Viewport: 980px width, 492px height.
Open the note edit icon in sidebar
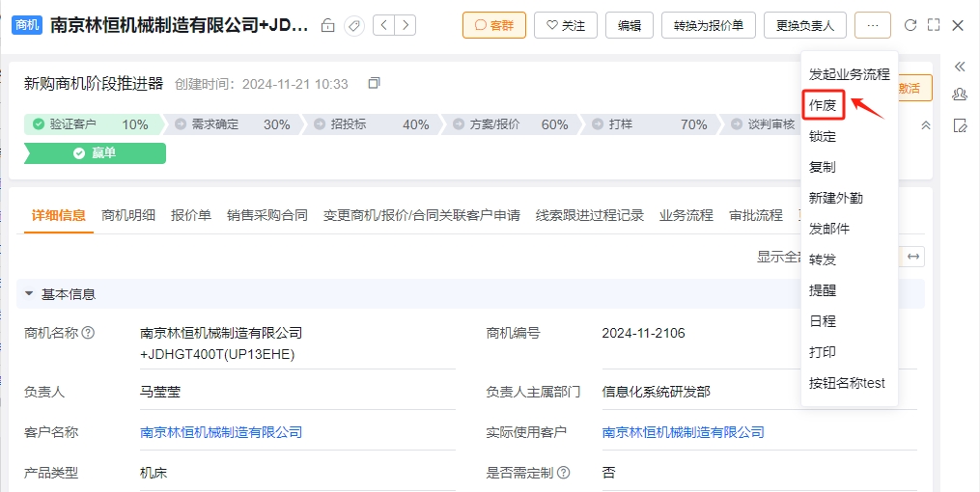coord(960,125)
